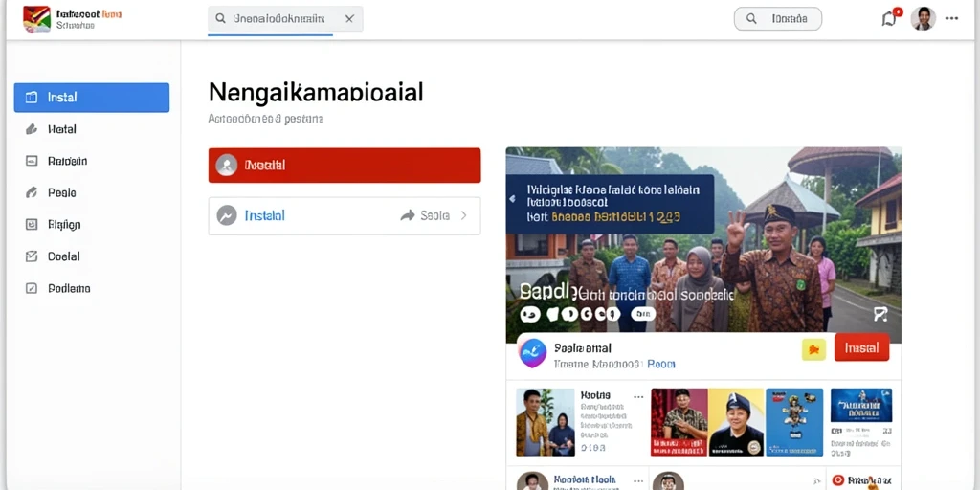980x490 pixels.
Task: Click the messenger icon in the Instal row
Action: pyautogui.click(x=226, y=215)
